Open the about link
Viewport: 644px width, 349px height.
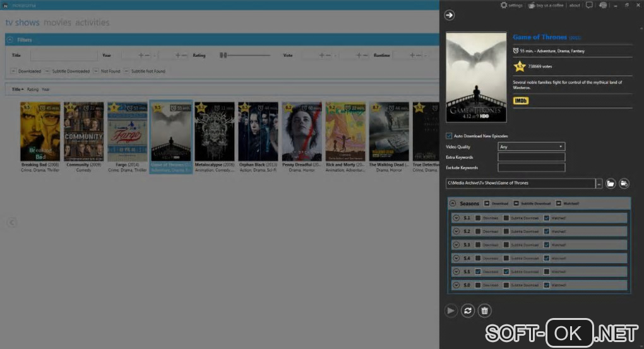[x=575, y=5]
